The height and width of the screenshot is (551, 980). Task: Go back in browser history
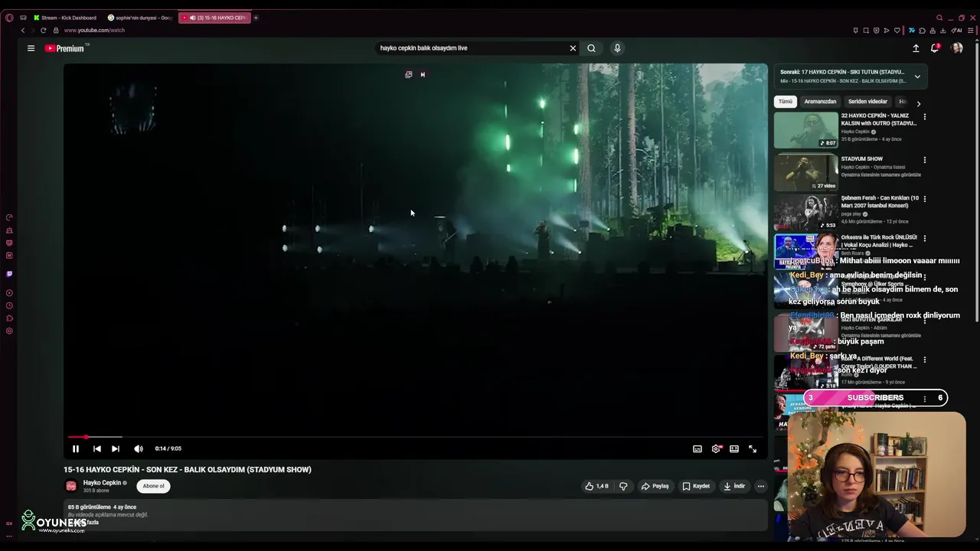coord(23,31)
